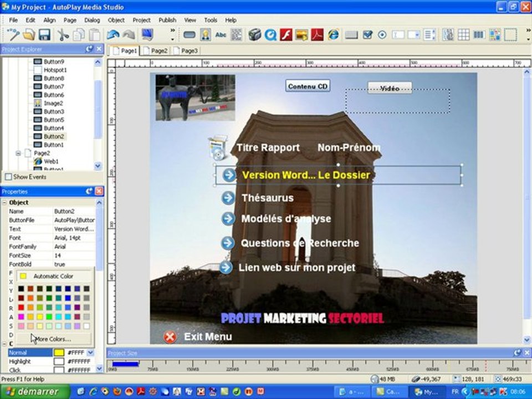Click the Copy icon in toolbar
This screenshot has height=399, width=532.
point(79,34)
